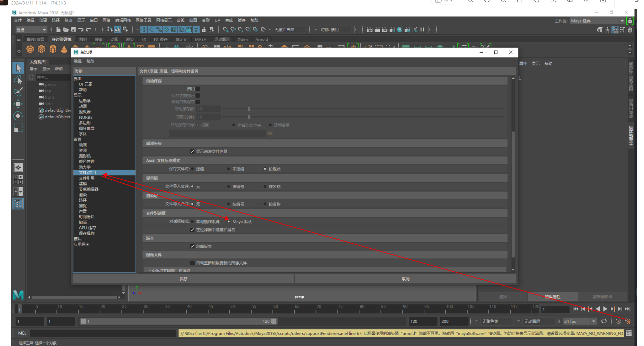Image resolution: width=644 pixels, height=346 pixels.
Task: Open the script editor icon
Action: [x=628, y=334]
